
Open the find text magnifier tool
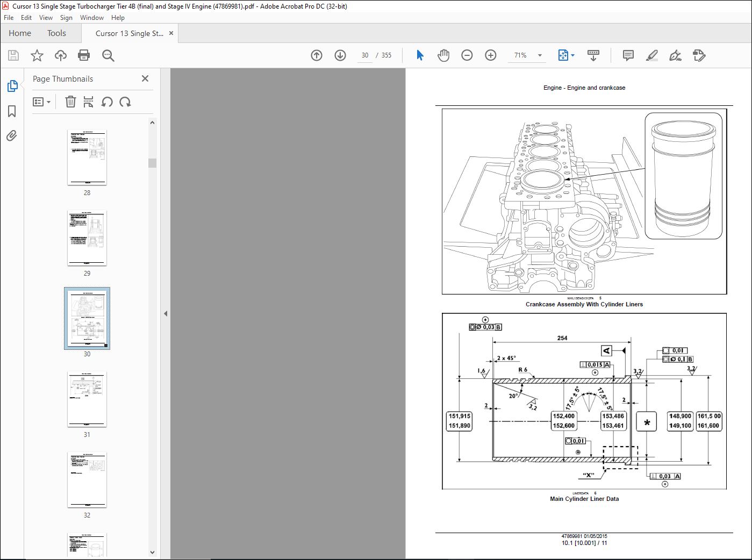(x=108, y=55)
